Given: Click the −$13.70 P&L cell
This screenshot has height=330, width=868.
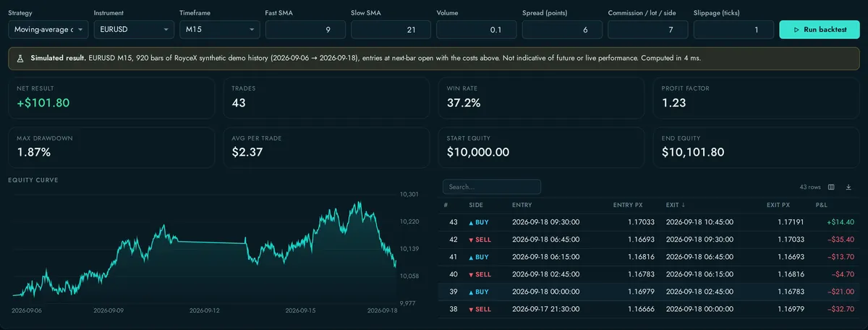Looking at the screenshot, I should (841, 257).
